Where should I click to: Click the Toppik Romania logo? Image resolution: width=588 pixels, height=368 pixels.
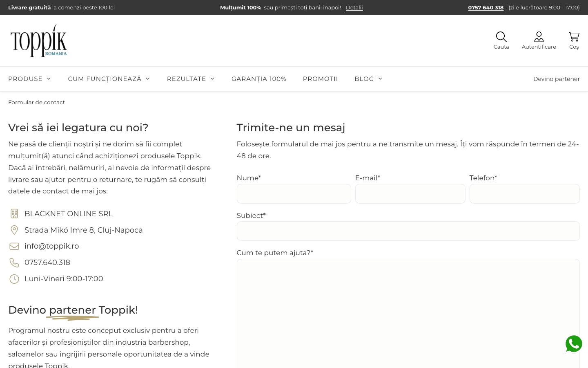point(39,41)
